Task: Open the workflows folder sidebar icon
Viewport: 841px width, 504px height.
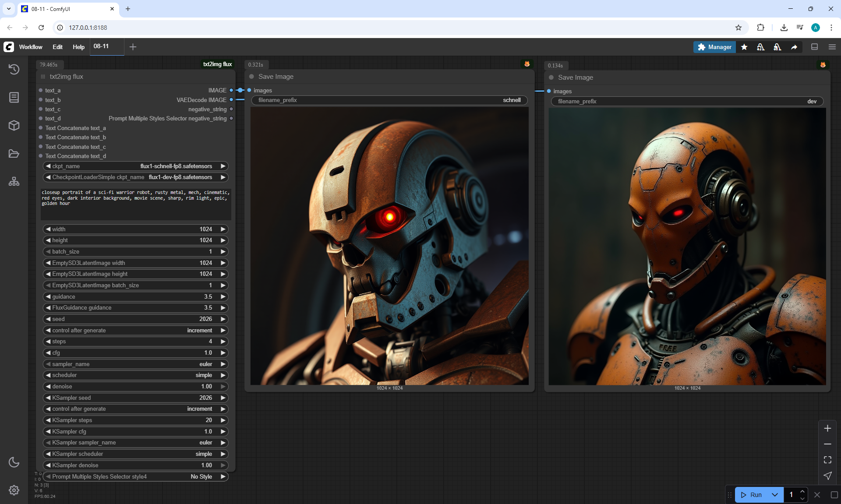Action: point(14,154)
